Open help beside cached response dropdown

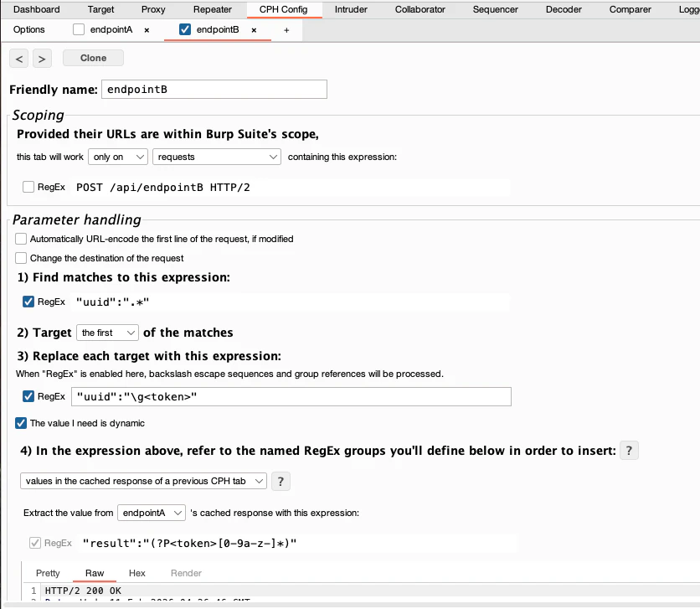coord(281,482)
